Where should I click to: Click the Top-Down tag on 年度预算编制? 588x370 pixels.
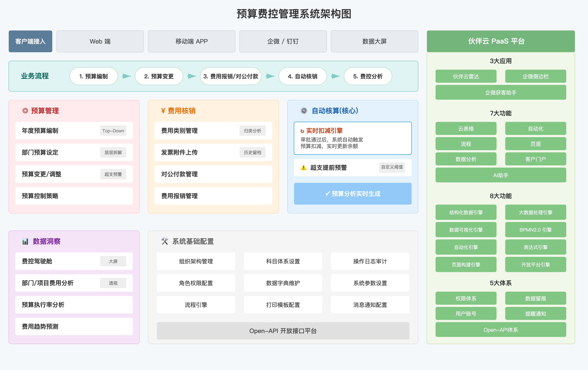coord(113,131)
